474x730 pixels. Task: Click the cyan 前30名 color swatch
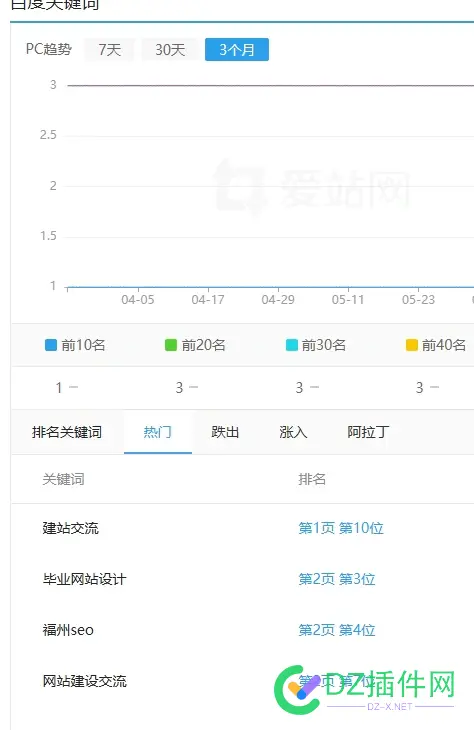click(x=291, y=345)
